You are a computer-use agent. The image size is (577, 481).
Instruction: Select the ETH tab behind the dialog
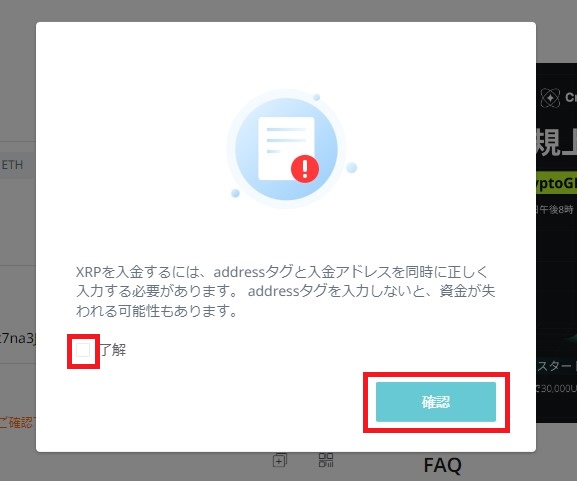12,165
